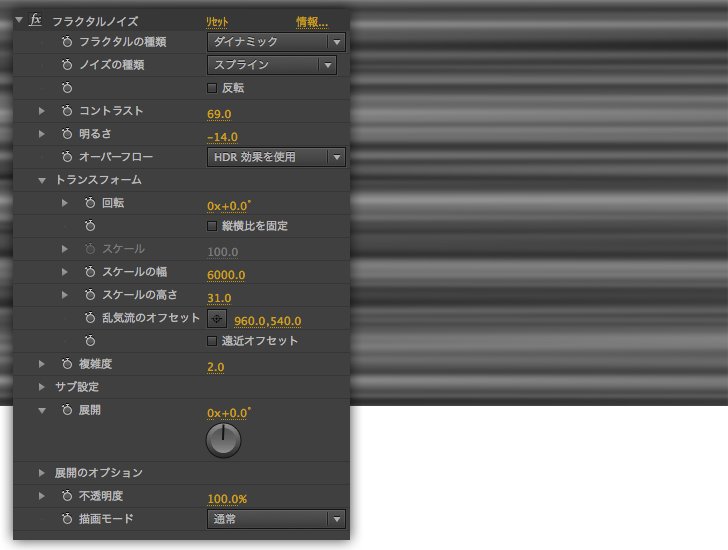Click the 展開 rotation dial
Viewport: 728px width, 550px height.
pyautogui.click(x=223, y=440)
